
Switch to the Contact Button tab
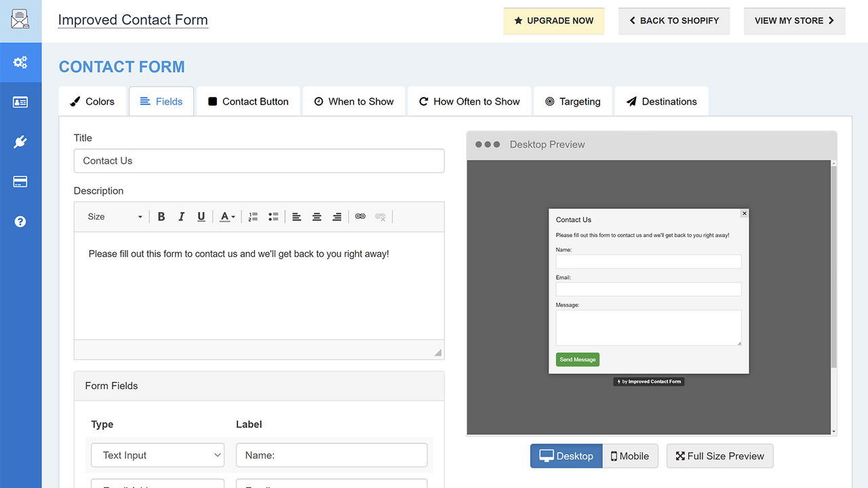coord(248,101)
